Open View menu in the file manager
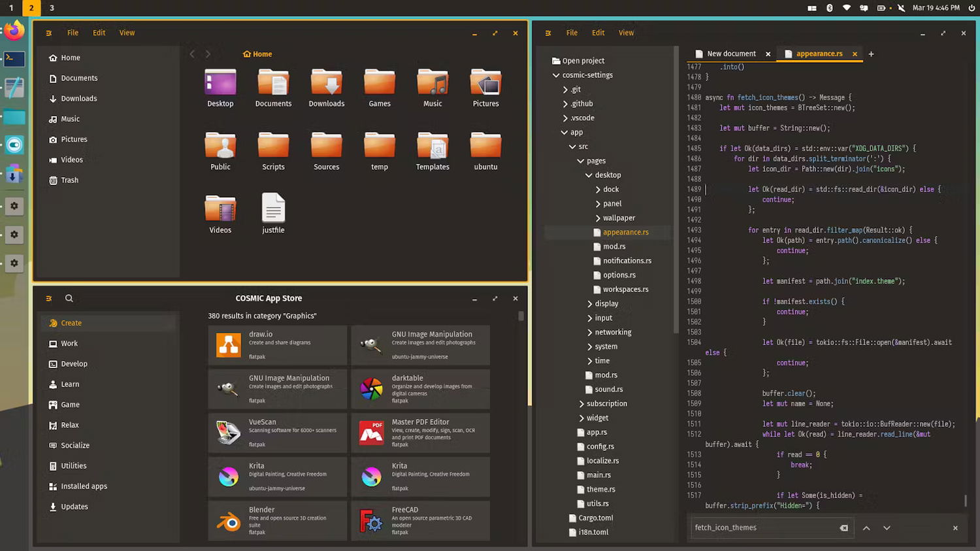Image resolution: width=980 pixels, height=551 pixels. click(127, 33)
